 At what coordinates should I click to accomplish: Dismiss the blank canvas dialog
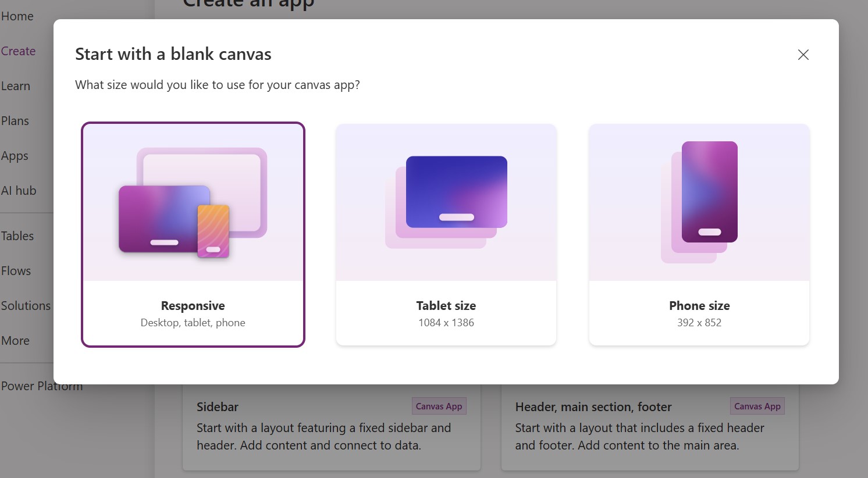(x=803, y=54)
